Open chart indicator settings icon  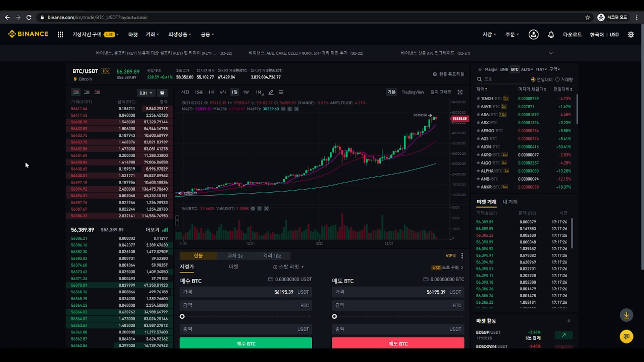[x=281, y=92]
